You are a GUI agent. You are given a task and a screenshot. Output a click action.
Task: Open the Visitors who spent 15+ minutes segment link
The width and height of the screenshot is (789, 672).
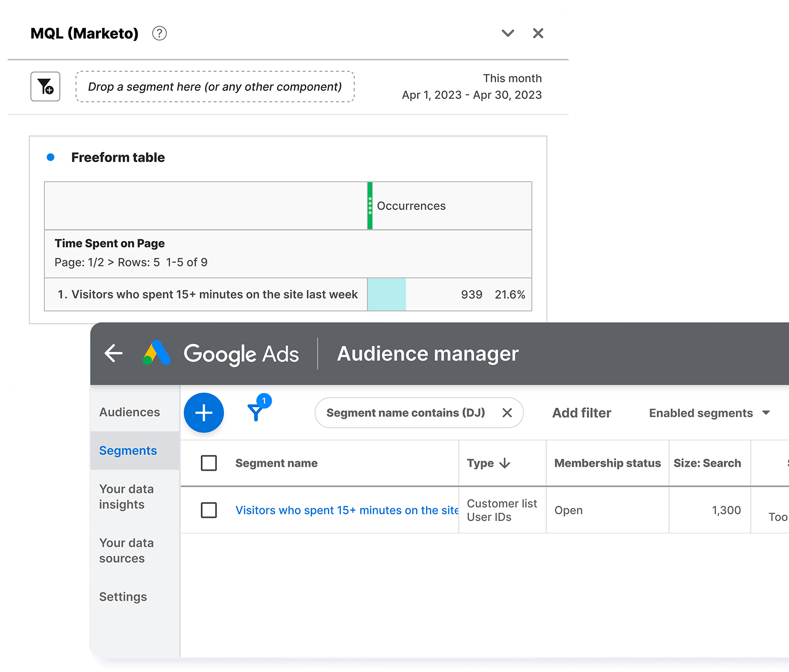[347, 510]
